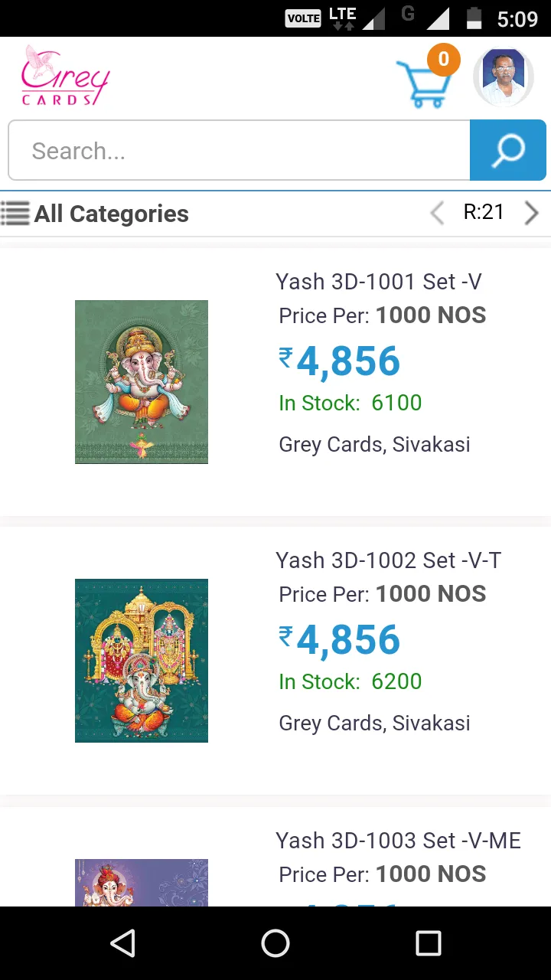View the teal temple card thumbnail
This screenshot has height=980, width=551.
[x=142, y=661]
